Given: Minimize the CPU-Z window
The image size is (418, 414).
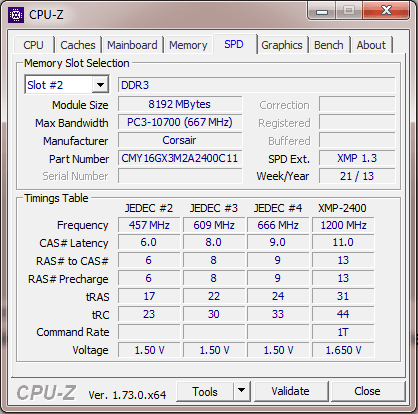Looking at the screenshot, I should coord(322,11).
